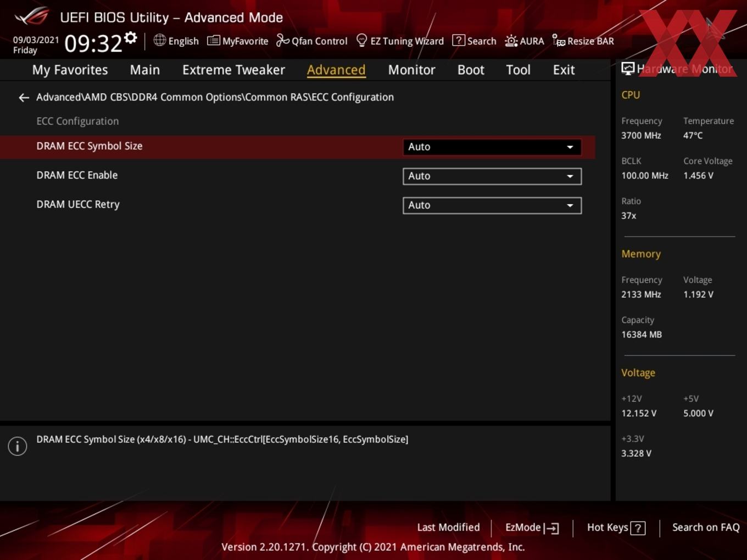Click the AURA label
This screenshot has width=747, height=560.
532,41
